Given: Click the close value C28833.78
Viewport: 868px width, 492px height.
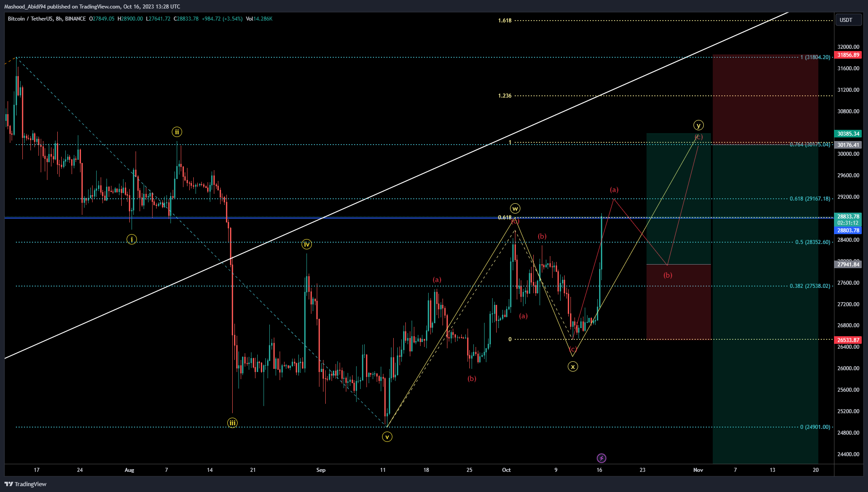Looking at the screenshot, I should click(186, 19).
